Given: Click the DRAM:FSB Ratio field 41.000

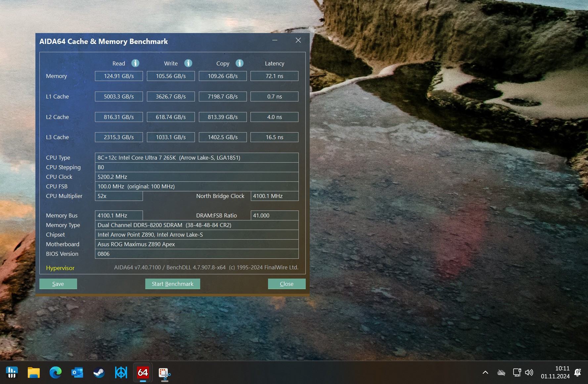Looking at the screenshot, I should (x=275, y=215).
